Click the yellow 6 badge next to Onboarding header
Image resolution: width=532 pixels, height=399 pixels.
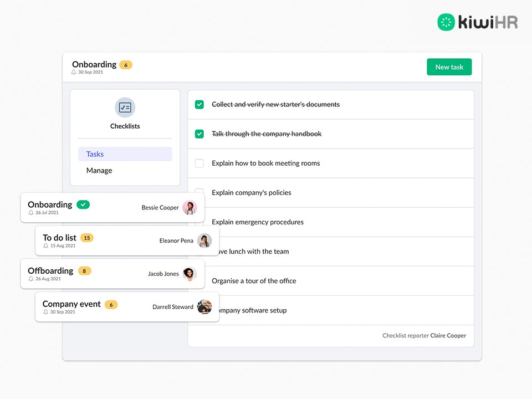[x=126, y=65]
